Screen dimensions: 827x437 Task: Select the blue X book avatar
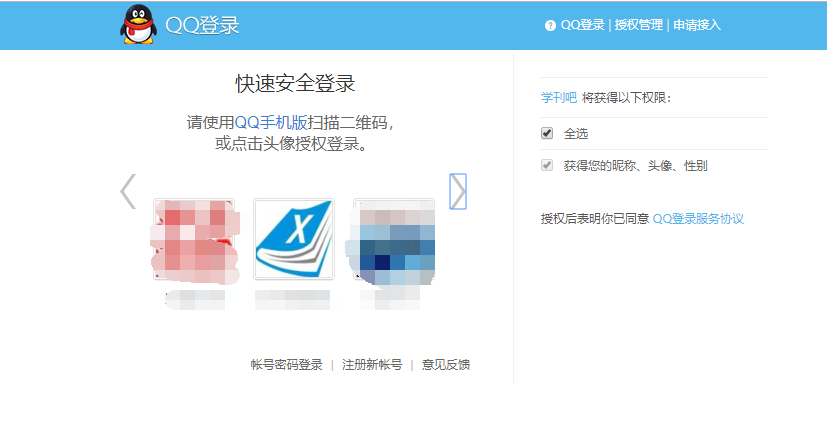[294, 239]
